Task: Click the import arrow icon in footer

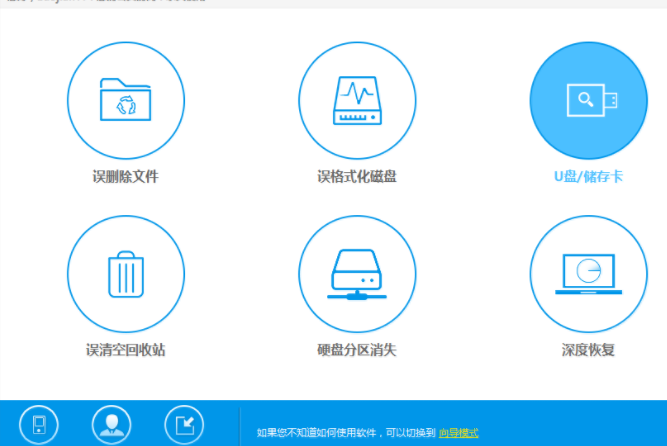Action: 183,426
